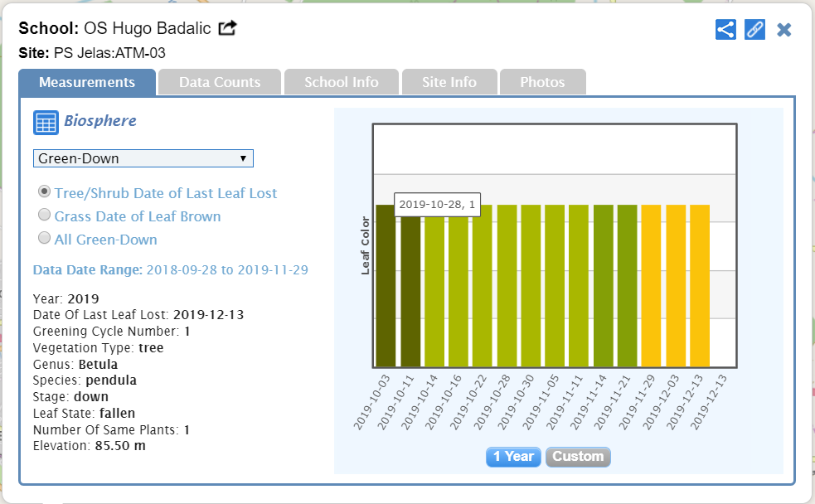Set chart range to 1 Year

513,457
